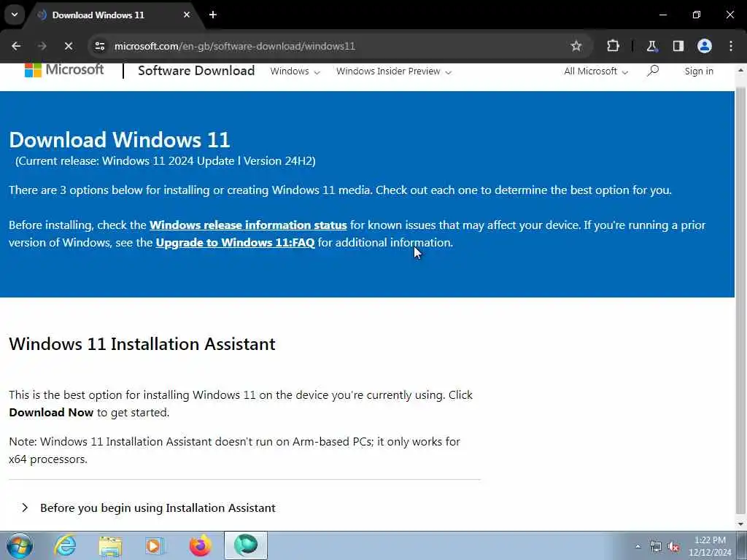
Task: Open the Chrome profile avatar
Action: click(704, 46)
